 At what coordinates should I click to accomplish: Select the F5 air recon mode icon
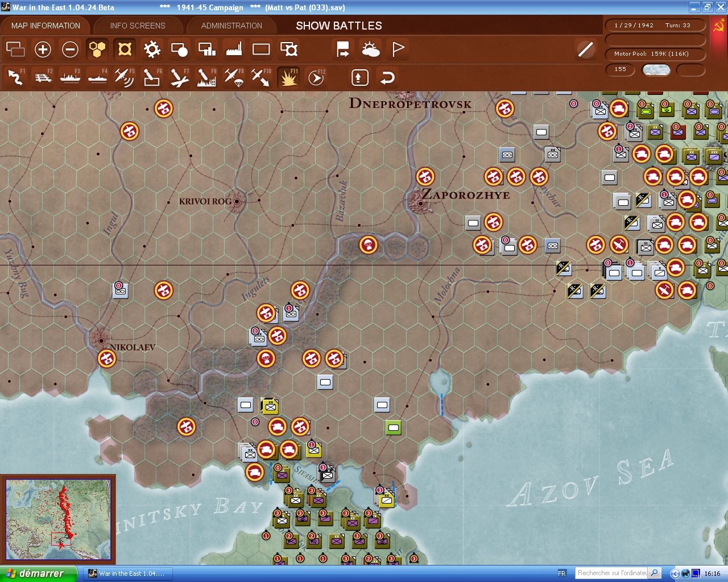click(125, 77)
